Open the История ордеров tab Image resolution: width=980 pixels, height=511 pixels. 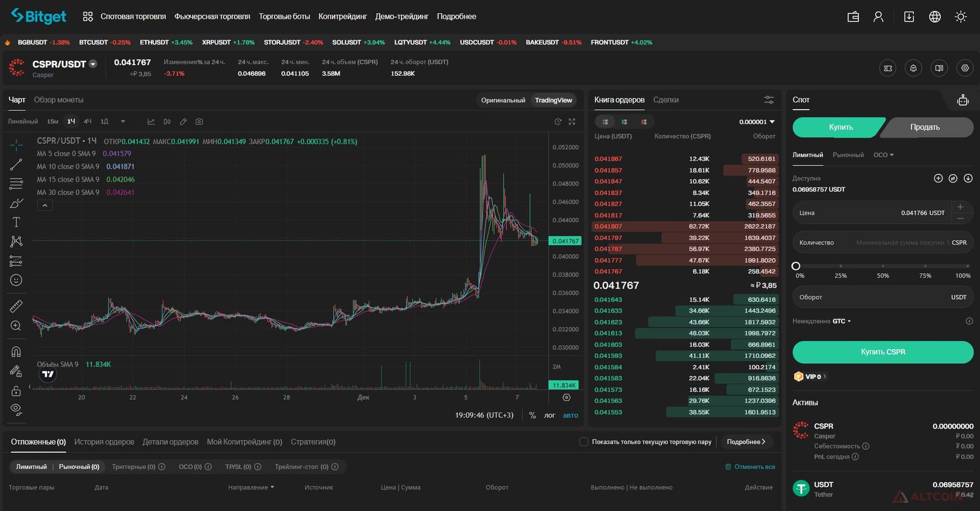pyautogui.click(x=104, y=442)
